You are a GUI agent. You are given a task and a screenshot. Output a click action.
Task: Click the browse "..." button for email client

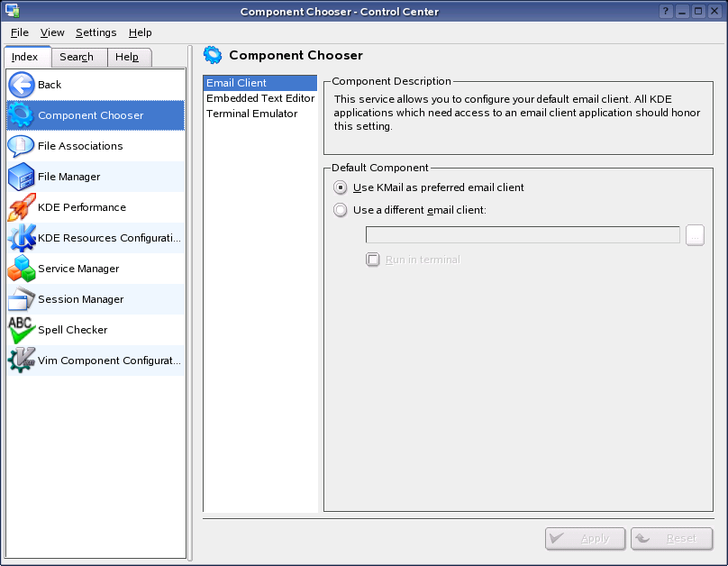[x=695, y=235]
